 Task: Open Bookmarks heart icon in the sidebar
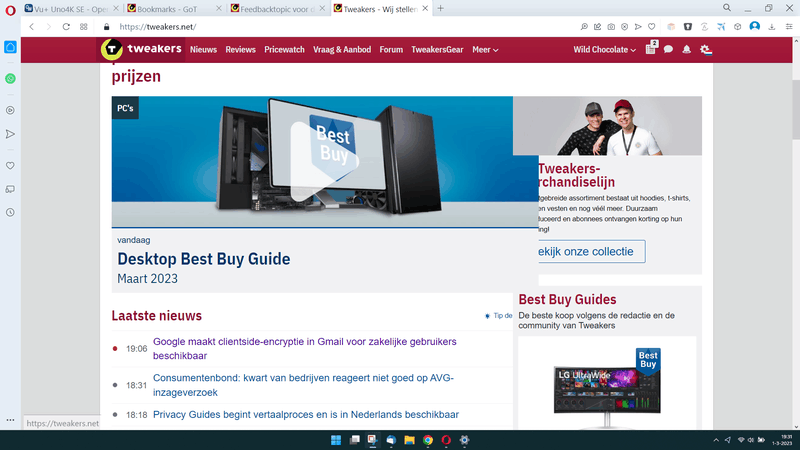[10, 166]
